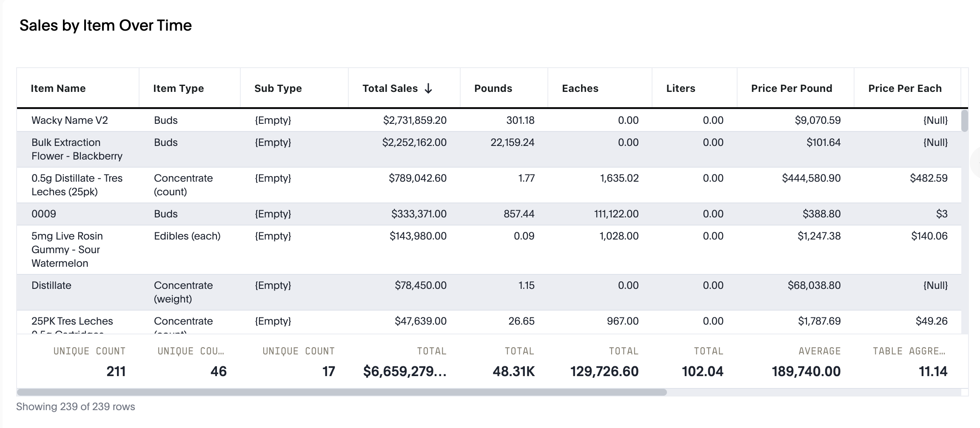980x428 pixels.
Task: Click the $444,580.90 price per pound cell
Action: tap(811, 178)
